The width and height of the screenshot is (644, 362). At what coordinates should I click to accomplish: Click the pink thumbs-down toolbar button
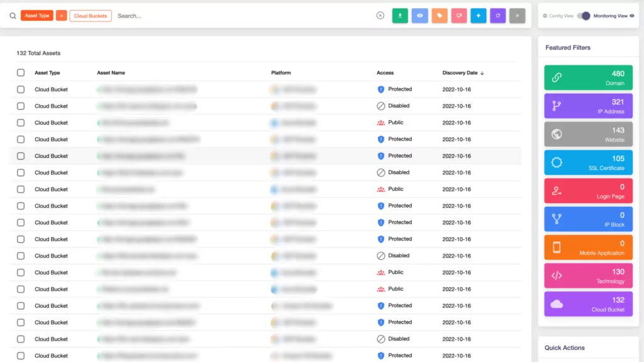point(458,16)
